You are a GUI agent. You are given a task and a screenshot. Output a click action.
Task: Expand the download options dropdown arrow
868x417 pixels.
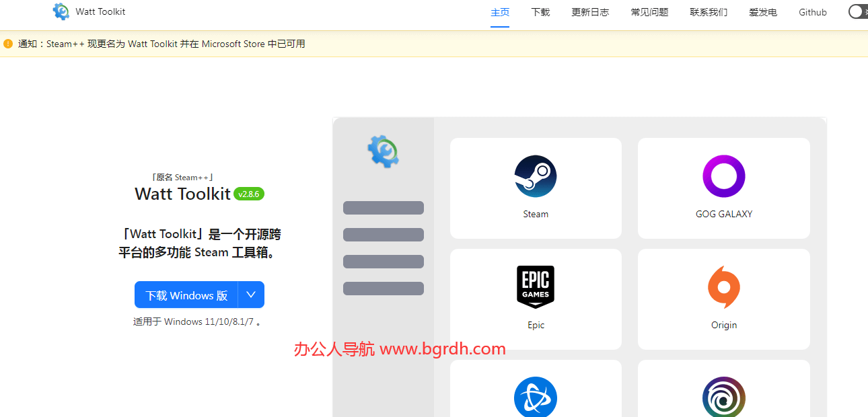coord(251,295)
